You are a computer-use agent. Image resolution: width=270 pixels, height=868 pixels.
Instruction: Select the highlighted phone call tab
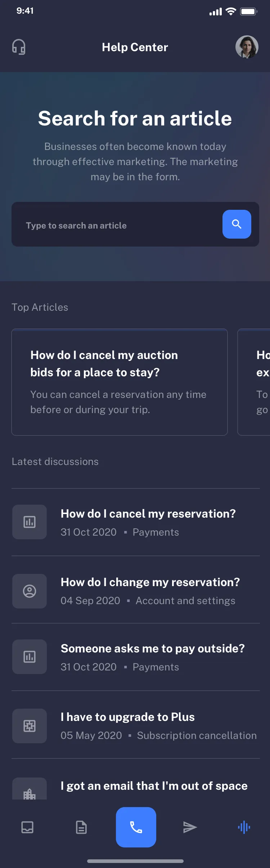(136, 827)
